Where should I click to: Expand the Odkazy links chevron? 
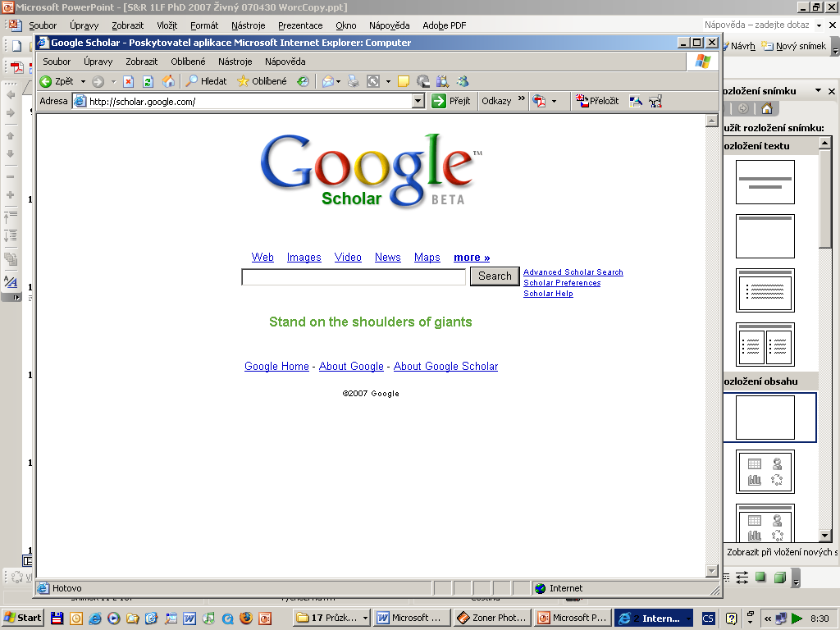521,98
